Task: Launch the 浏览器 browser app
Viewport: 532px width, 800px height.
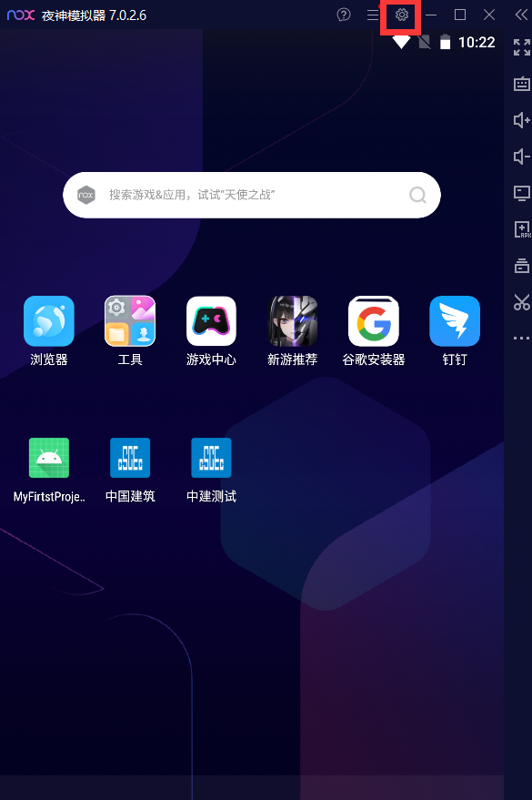Action: click(x=49, y=330)
